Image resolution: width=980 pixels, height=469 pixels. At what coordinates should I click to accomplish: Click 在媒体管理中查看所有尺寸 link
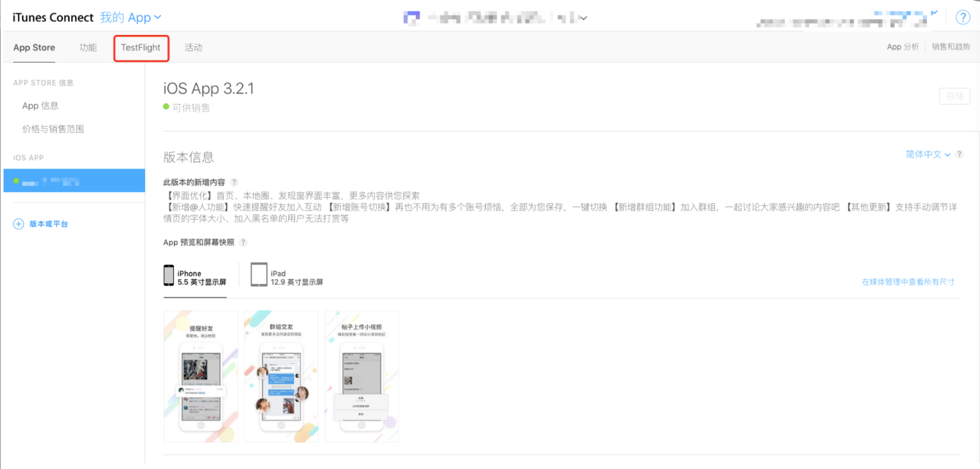908,282
